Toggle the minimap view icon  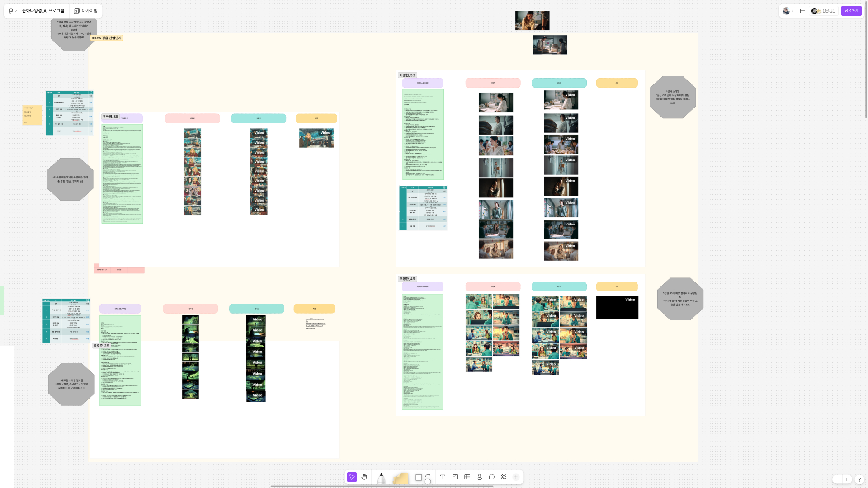(803, 10)
